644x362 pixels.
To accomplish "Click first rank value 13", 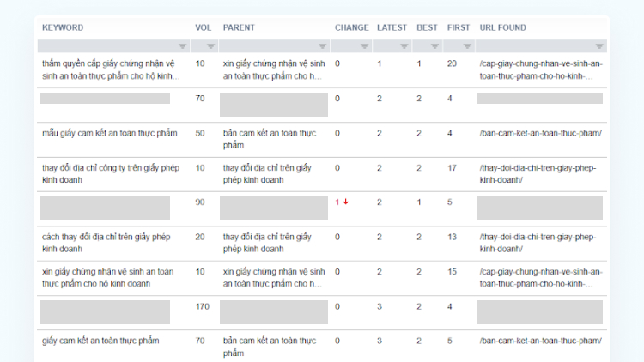I will [x=452, y=237].
